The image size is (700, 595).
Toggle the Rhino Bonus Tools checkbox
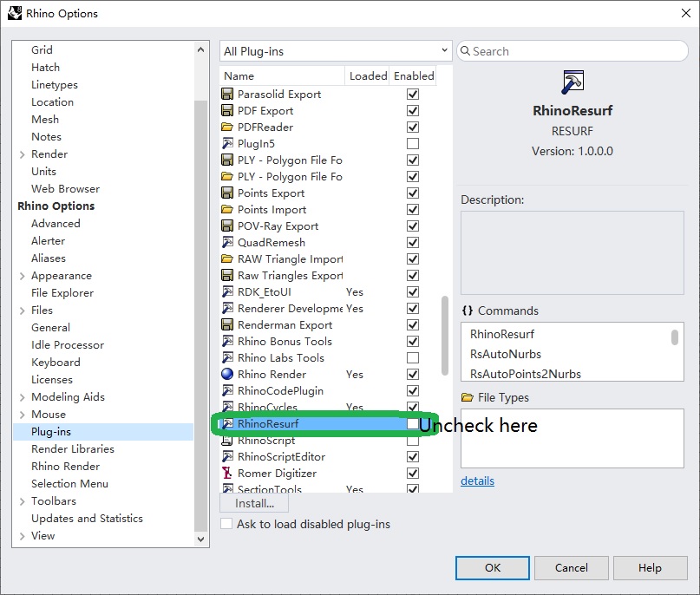tap(413, 342)
